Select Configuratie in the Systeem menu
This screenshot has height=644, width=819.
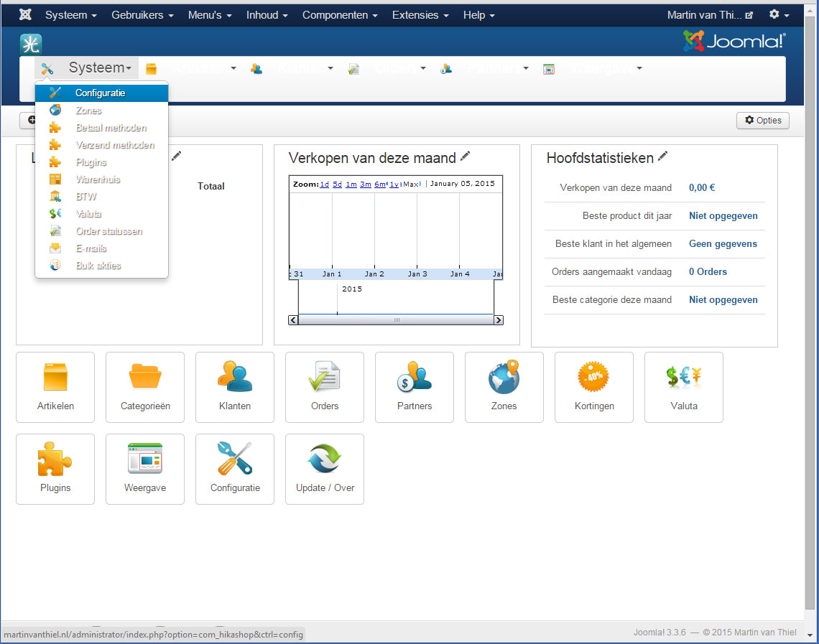point(101,93)
